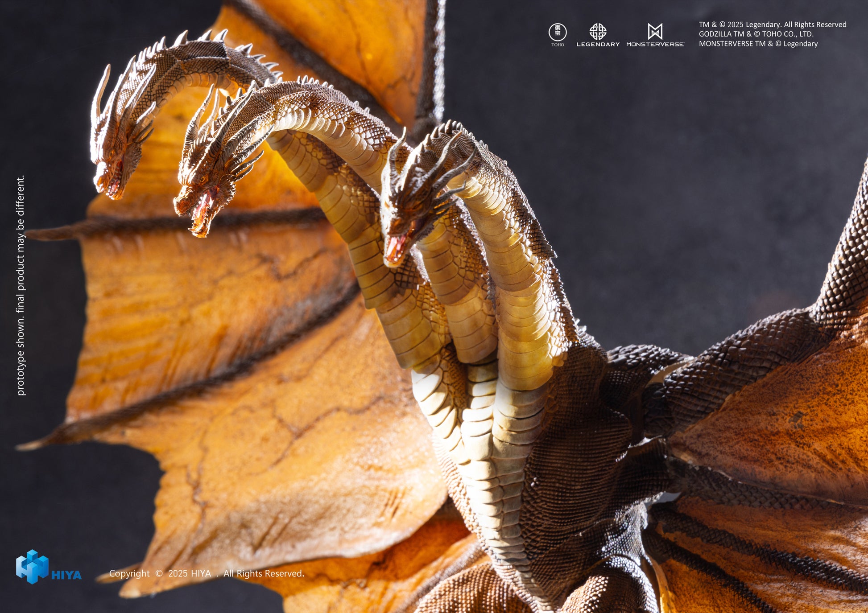868x613 pixels.
Task: Click the HIYA wordmark text
Action: 66,575
